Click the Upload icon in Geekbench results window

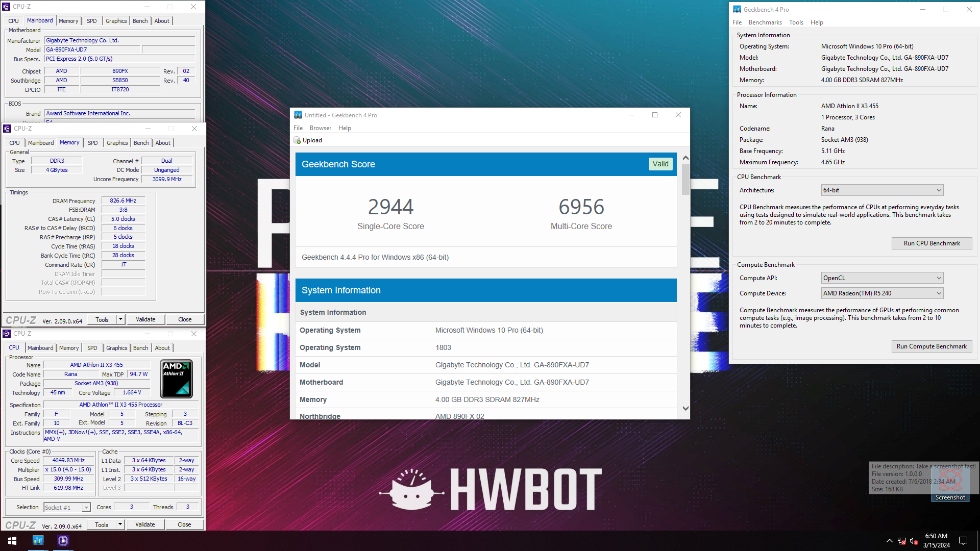coord(297,140)
